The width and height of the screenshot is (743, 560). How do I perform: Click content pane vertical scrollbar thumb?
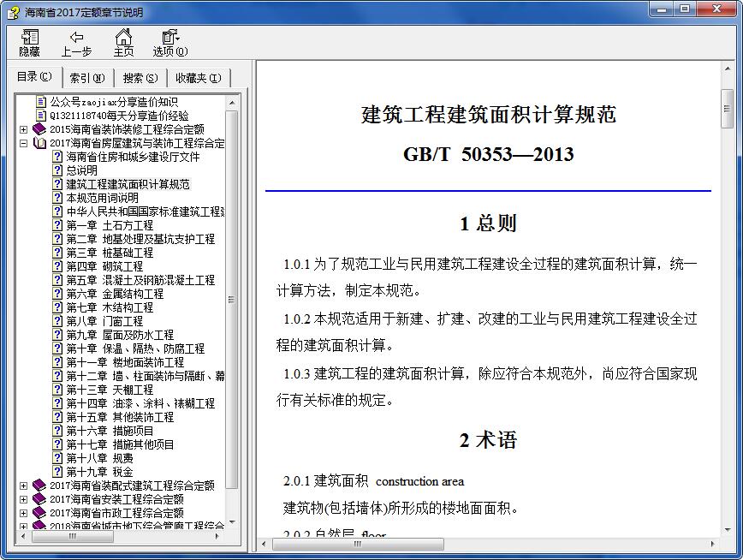click(x=728, y=109)
